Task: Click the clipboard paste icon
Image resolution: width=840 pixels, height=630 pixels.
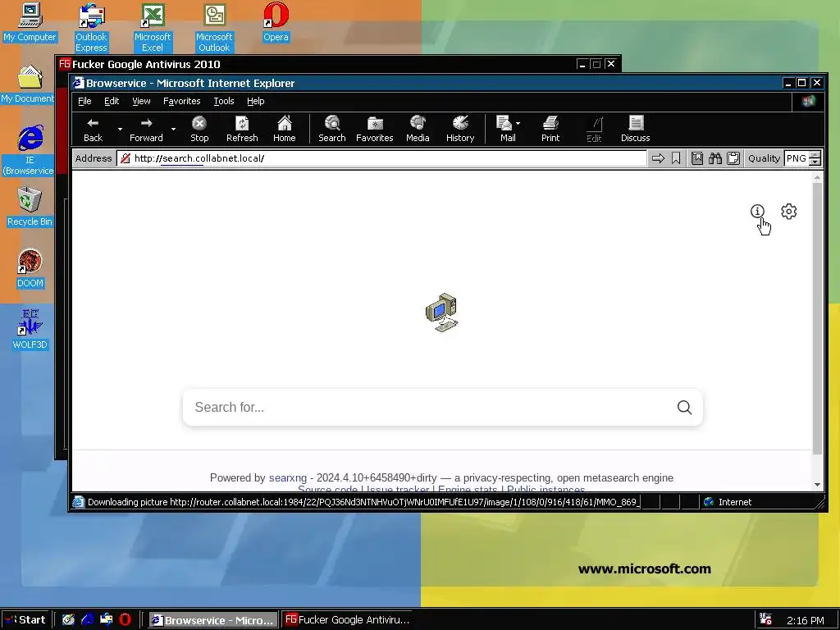Action: click(x=733, y=158)
